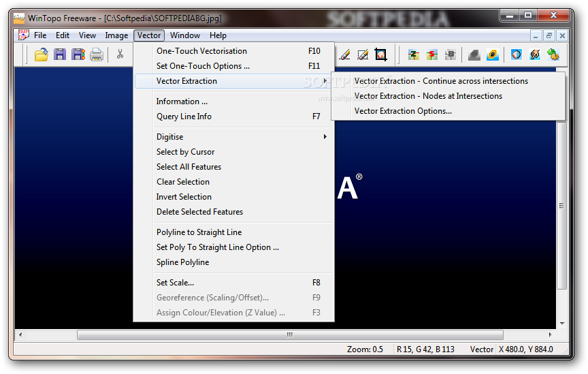Close the open Vector menu
Screen dimensions: 588x374
[149, 35]
